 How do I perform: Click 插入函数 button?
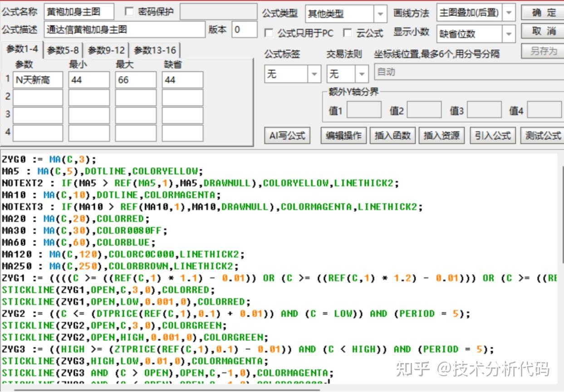(392, 135)
